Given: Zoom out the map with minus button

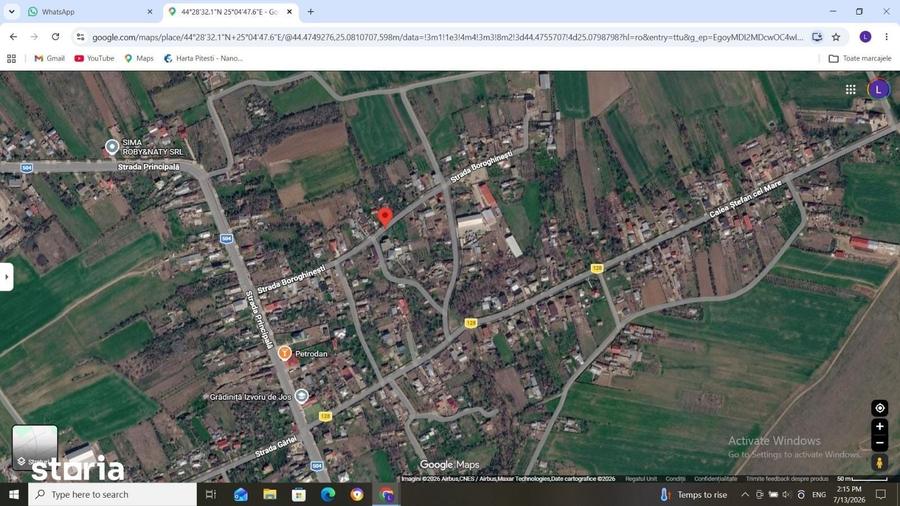Looking at the screenshot, I should pos(879,443).
